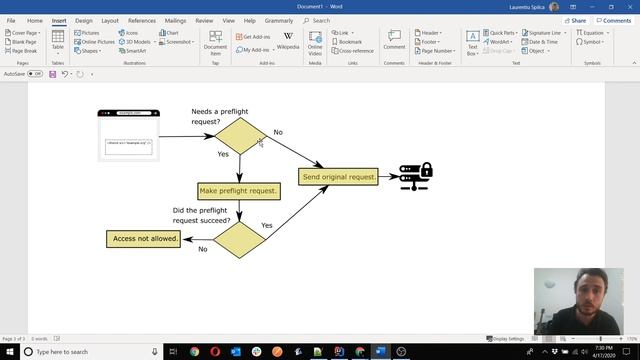Image resolution: width=640 pixels, height=360 pixels.
Task: Click the Document Item button
Action: (216, 43)
